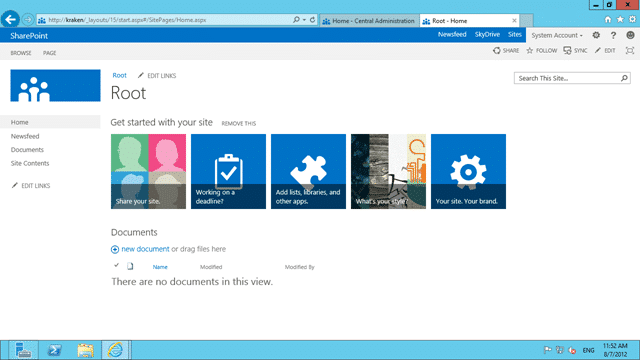
Task: Open the Share your site tile
Action: click(148, 171)
